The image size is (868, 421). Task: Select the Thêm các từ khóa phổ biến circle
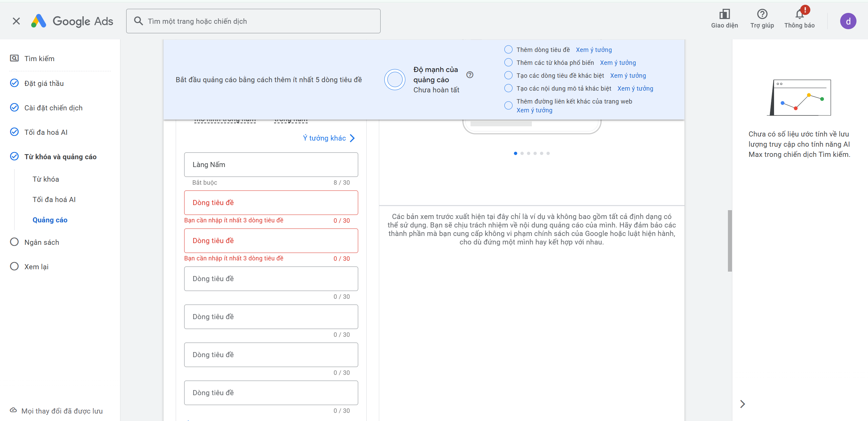(x=508, y=62)
